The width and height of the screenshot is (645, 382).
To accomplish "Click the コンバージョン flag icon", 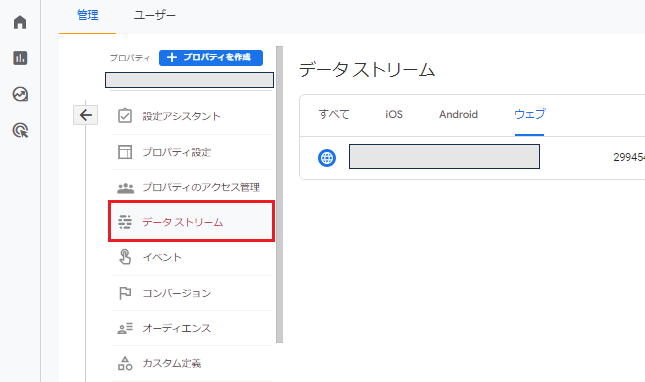I will [x=125, y=293].
